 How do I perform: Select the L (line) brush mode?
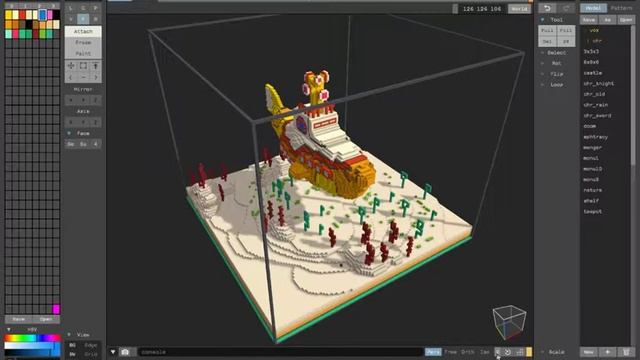[x=71, y=8]
